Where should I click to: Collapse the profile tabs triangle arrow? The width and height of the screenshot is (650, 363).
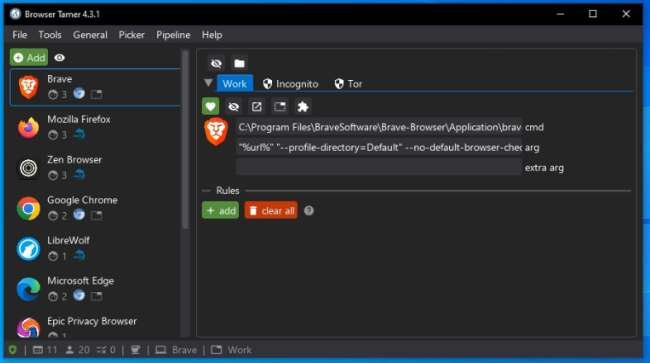point(209,83)
